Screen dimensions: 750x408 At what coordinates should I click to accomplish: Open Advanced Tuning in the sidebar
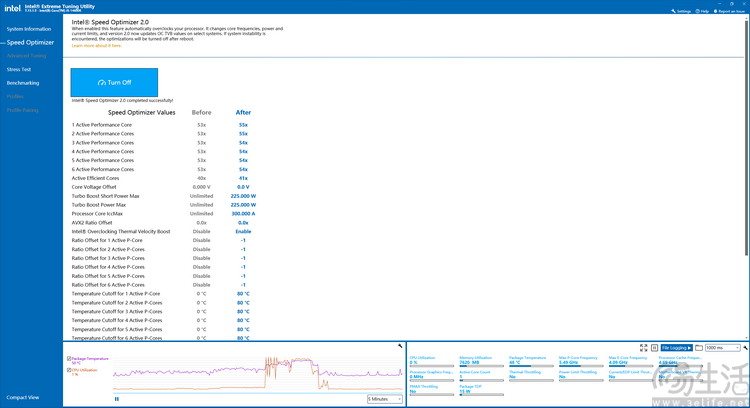[26, 56]
